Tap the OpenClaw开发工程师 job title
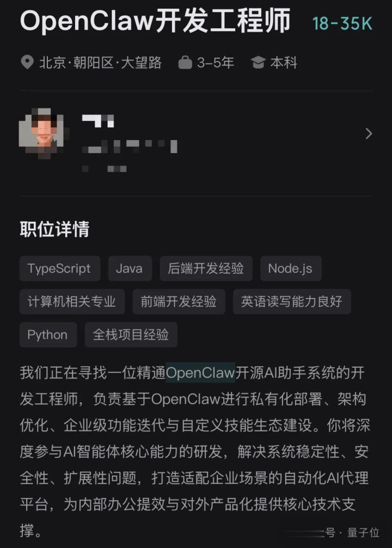 [x=155, y=21]
